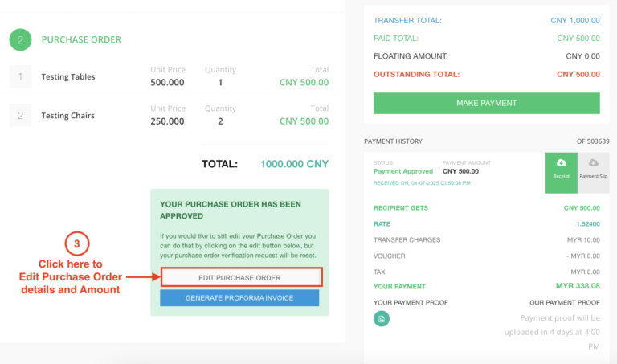The width and height of the screenshot is (617, 364).
Task: Click the red step 3 annotation circle
Action: [x=77, y=243]
